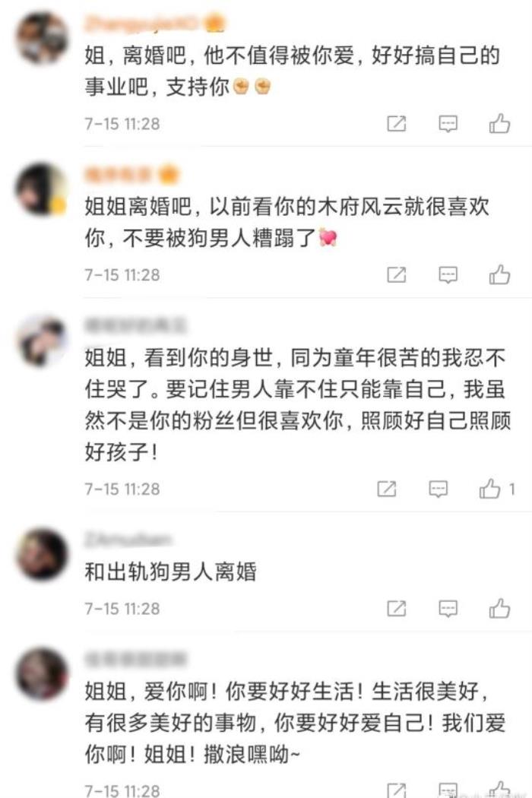Open avatar of first commenter saying 离婚吧

(x=42, y=38)
